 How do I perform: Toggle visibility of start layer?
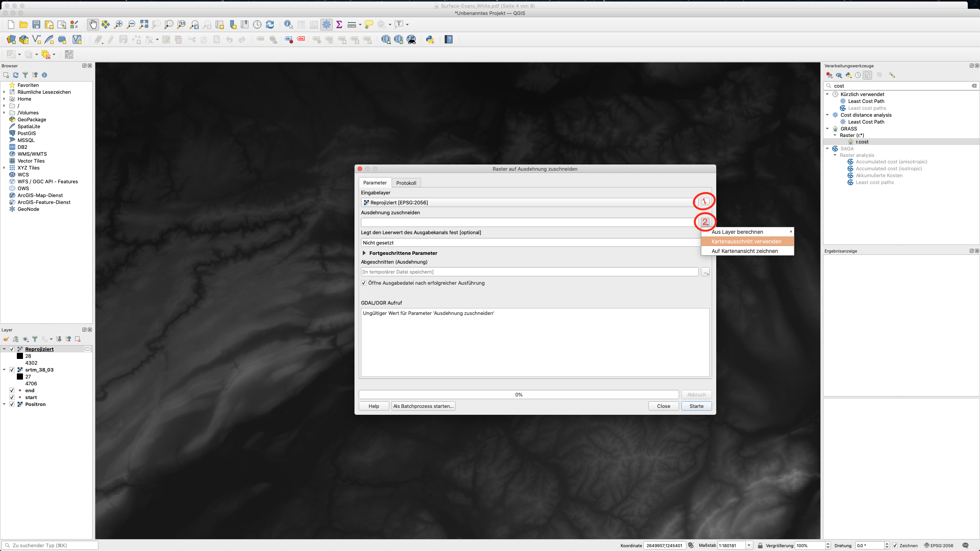(x=12, y=397)
